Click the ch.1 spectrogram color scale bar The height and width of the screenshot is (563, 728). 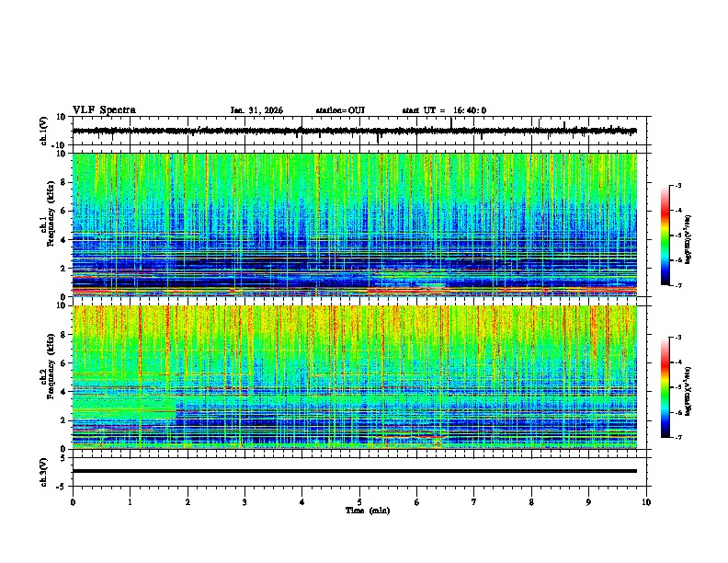[665, 236]
